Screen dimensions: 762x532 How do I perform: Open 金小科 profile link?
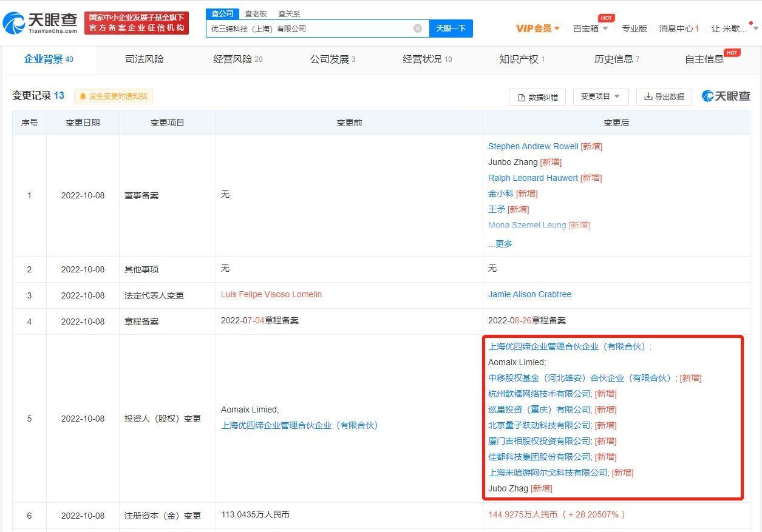pos(501,194)
